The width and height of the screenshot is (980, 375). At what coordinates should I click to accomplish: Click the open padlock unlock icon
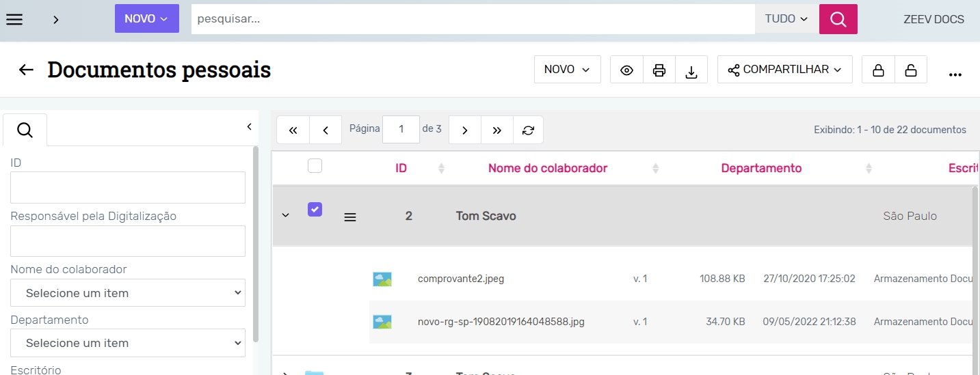(x=910, y=70)
